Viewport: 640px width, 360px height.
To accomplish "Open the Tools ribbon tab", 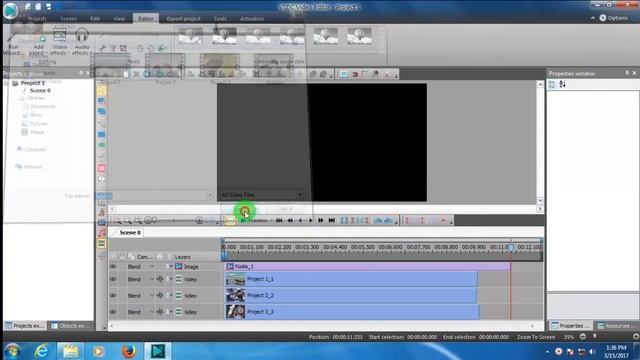I will (220, 19).
